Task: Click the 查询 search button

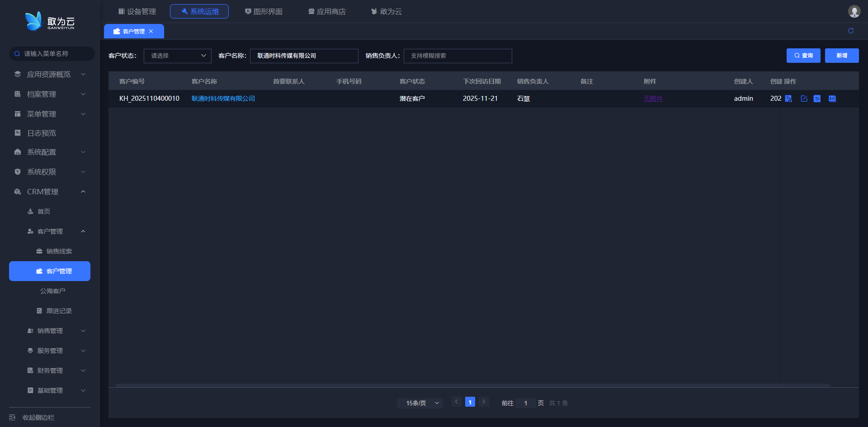Action: point(803,56)
